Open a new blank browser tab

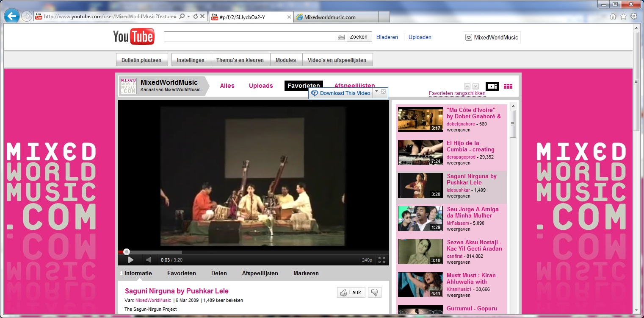tap(384, 17)
